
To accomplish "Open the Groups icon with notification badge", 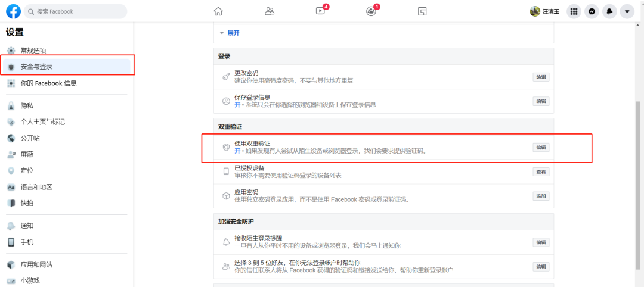I will tap(371, 11).
